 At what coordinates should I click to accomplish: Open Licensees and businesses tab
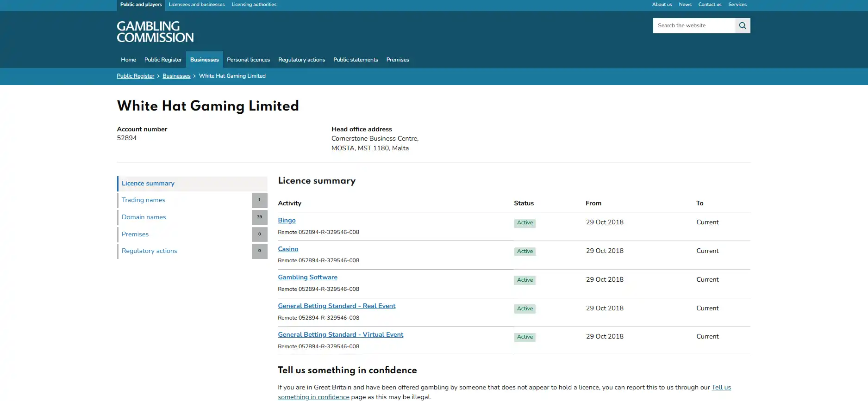(197, 5)
